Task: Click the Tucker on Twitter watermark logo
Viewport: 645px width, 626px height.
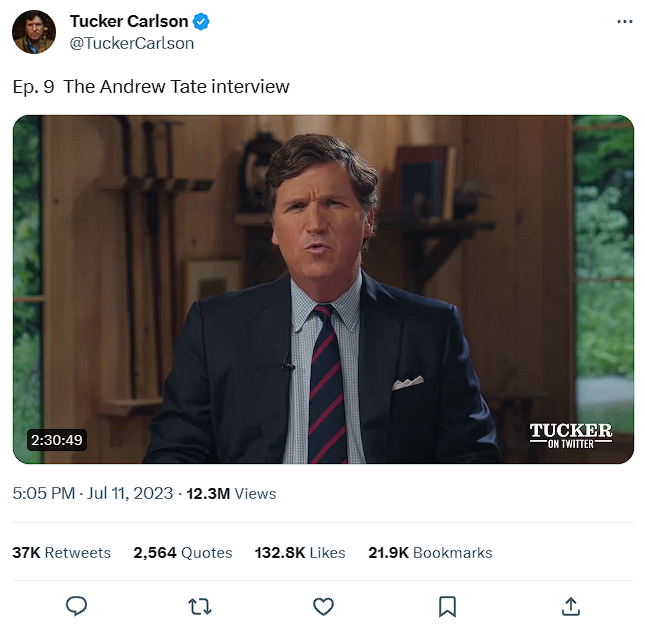Action: pyautogui.click(x=570, y=436)
